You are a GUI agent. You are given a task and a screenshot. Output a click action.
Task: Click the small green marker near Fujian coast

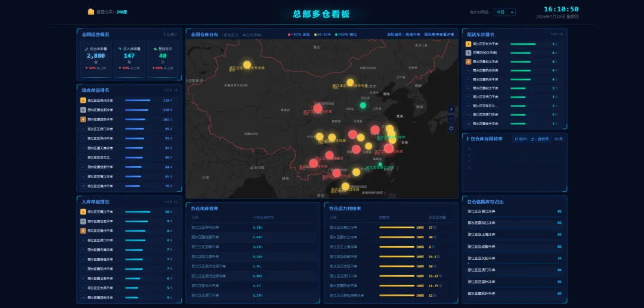380,164
